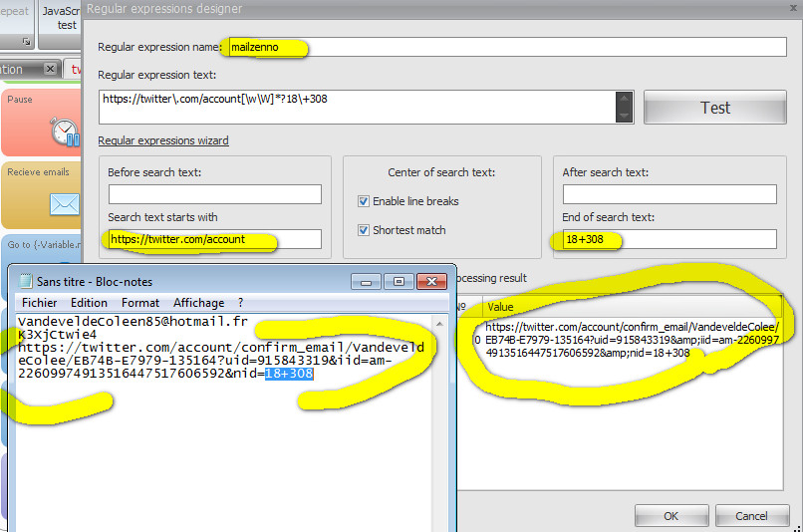Click the Test button
This screenshot has width=803, height=532.
point(715,108)
